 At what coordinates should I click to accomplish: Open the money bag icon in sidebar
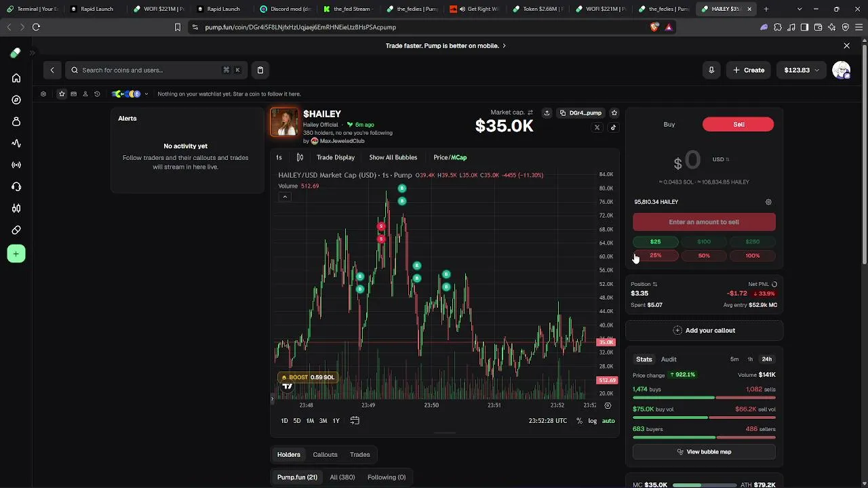coord(16,121)
